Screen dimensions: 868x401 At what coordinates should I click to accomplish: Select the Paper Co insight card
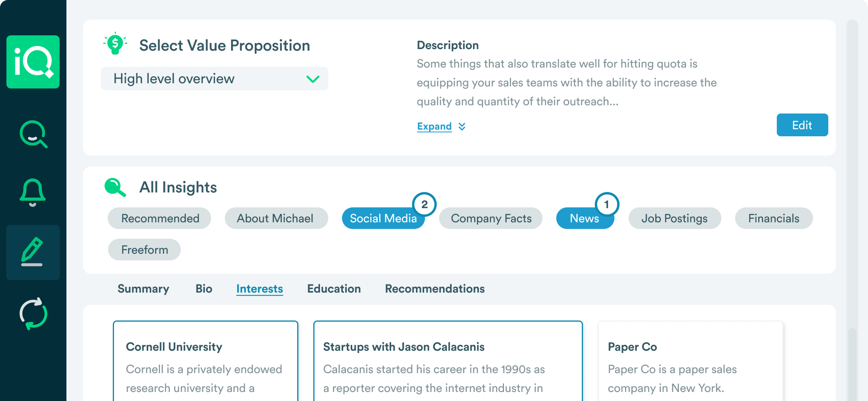tap(690, 361)
